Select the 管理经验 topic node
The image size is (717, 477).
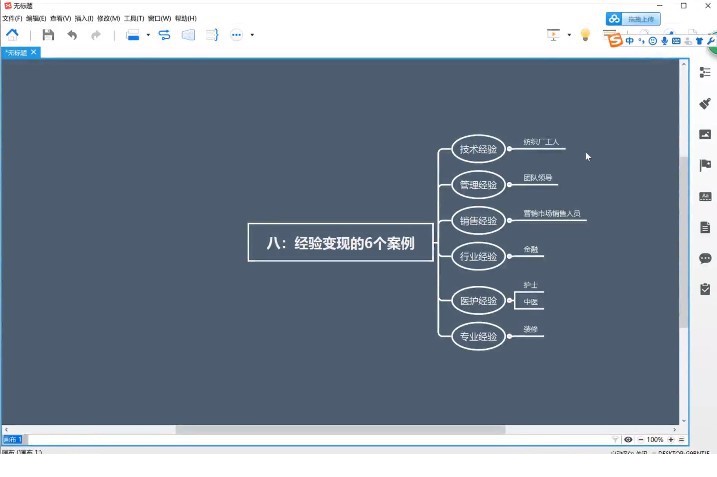(x=478, y=185)
